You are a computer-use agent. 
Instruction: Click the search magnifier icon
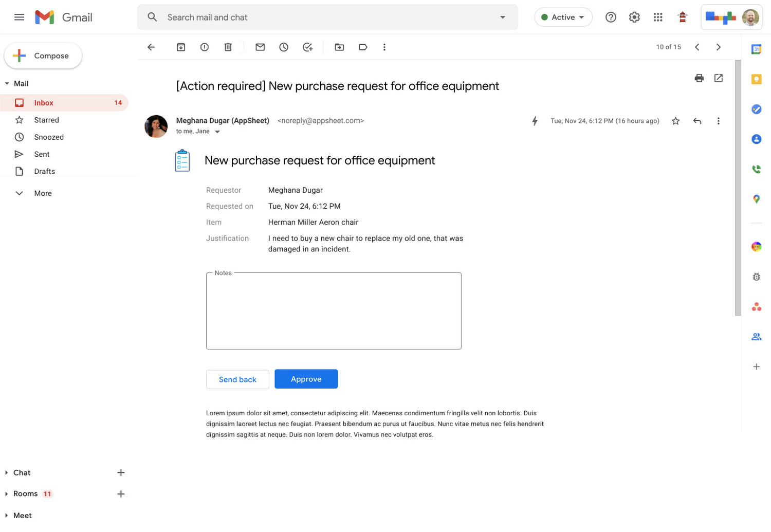[x=152, y=17]
